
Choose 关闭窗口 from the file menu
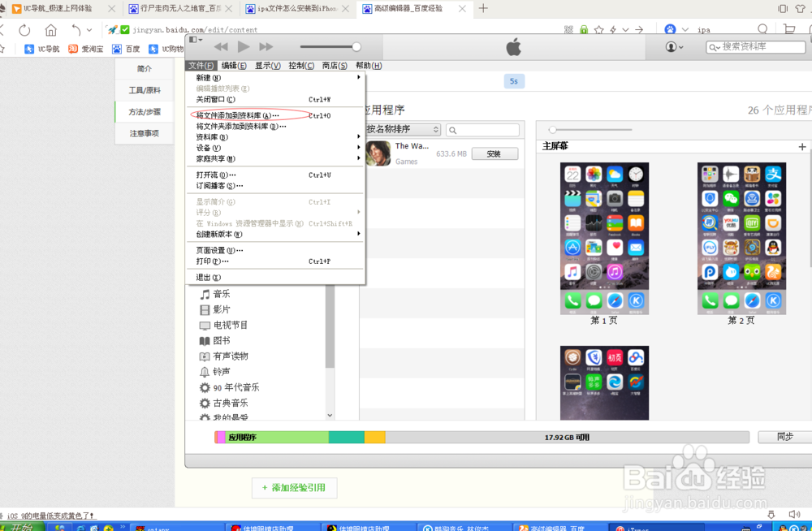tap(275, 100)
